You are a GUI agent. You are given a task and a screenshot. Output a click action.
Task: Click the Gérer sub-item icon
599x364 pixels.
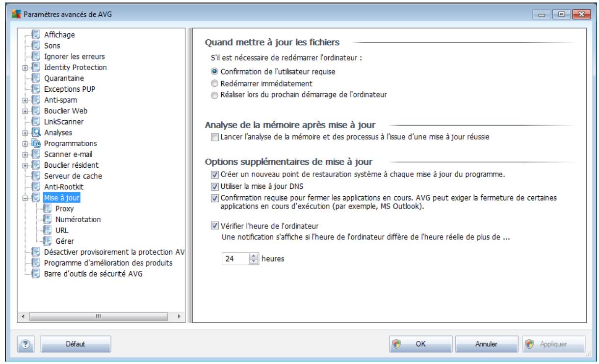point(46,241)
